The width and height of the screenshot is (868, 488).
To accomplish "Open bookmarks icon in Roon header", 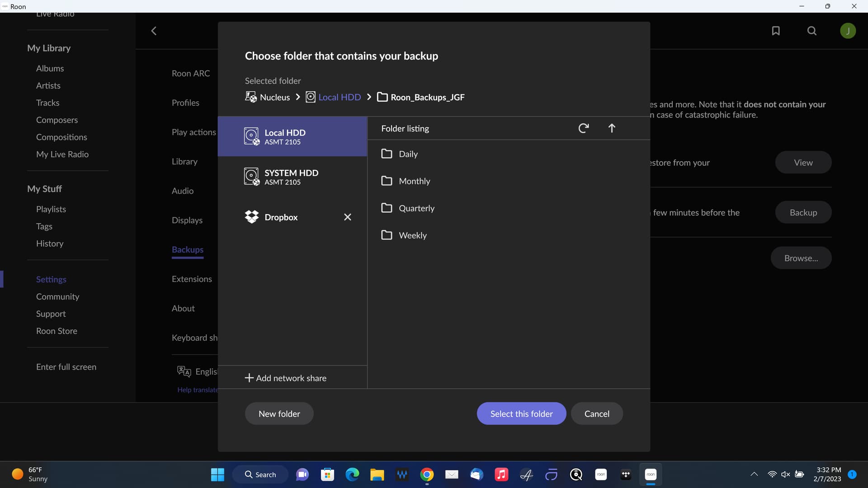I will click(x=776, y=31).
